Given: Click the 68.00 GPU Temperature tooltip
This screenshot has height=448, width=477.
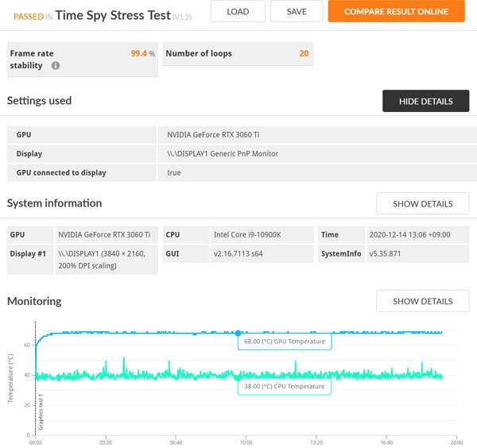Looking at the screenshot, I should [285, 342].
